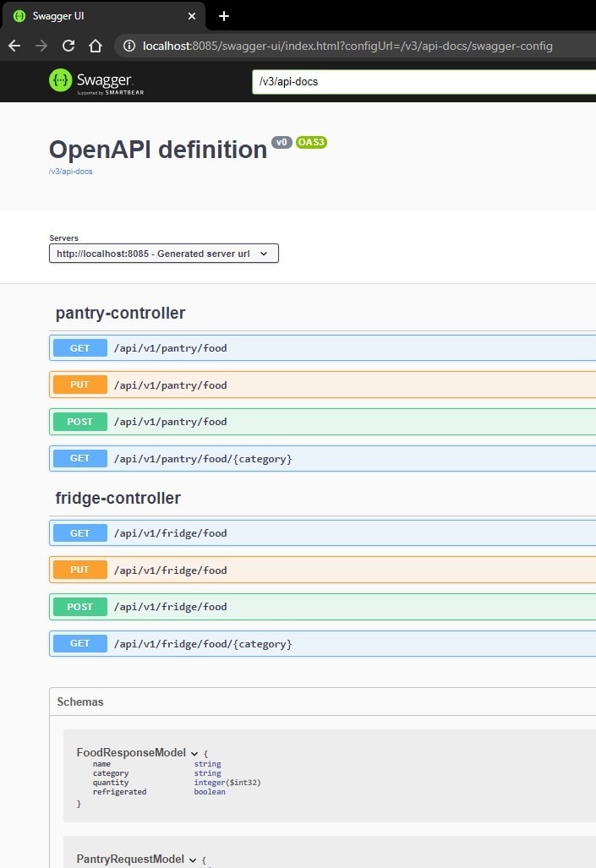Viewport: 596px width, 868px height.
Task: Reload the page with the refresh icon
Action: pos(68,46)
